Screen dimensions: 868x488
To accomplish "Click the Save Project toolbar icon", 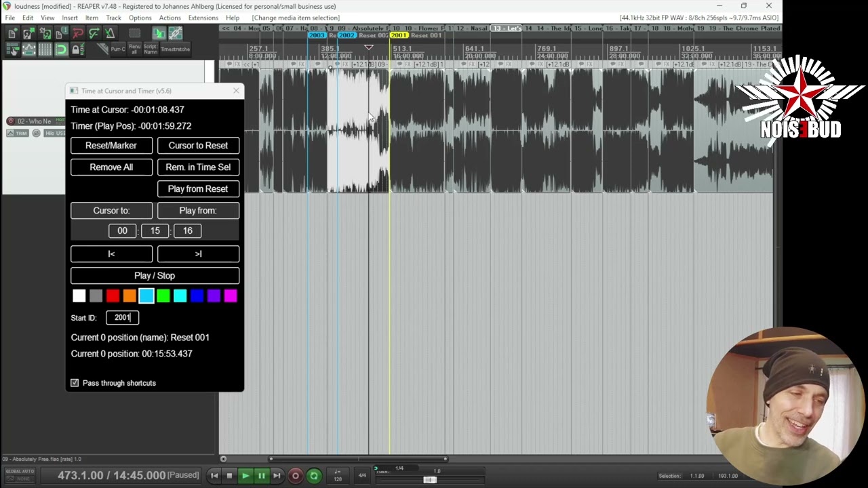I will coord(45,33).
